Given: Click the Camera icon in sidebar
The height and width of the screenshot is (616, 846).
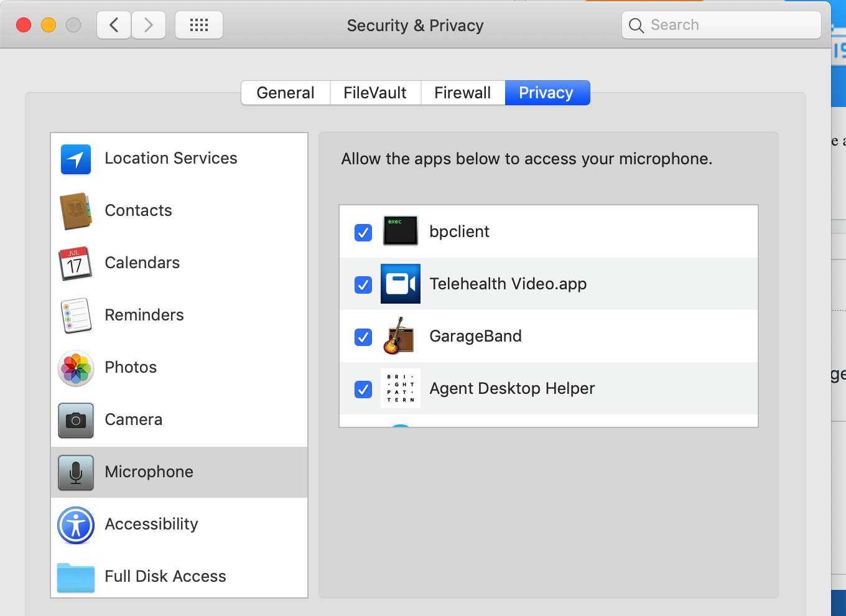Looking at the screenshot, I should [x=76, y=420].
